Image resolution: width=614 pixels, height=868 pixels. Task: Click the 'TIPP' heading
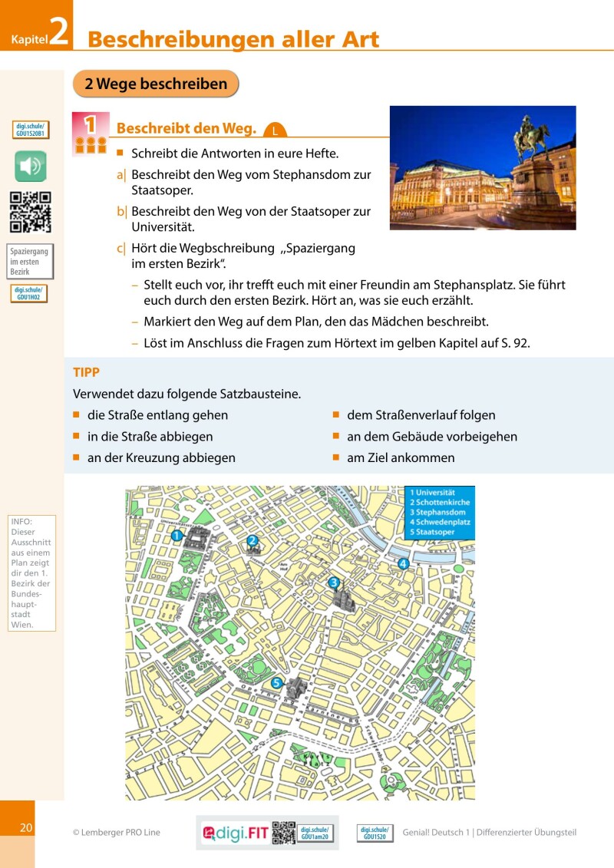[87, 372]
